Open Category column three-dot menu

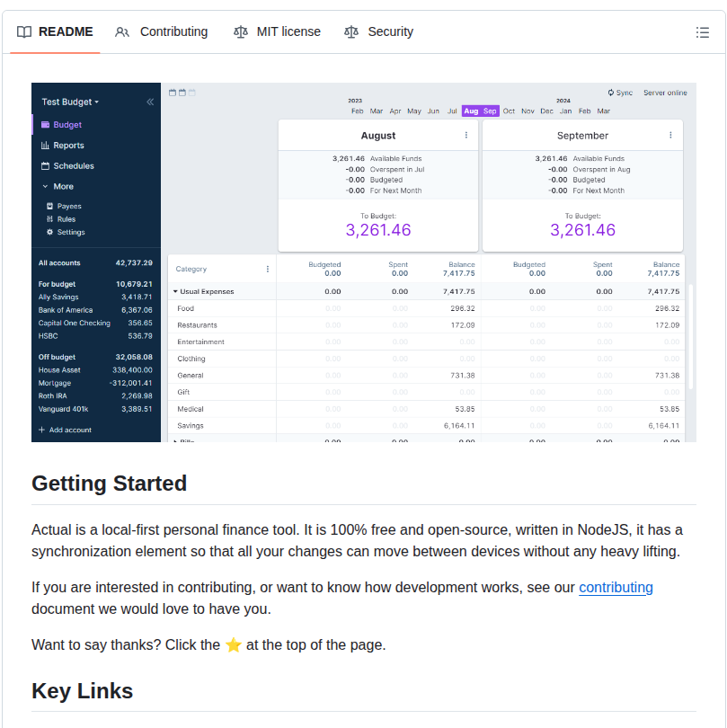point(268,269)
